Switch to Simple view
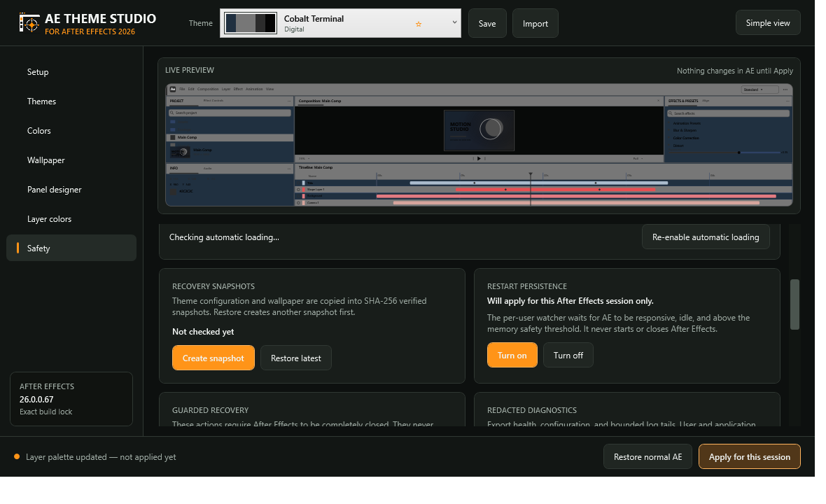The image size is (826, 504). 767,22
